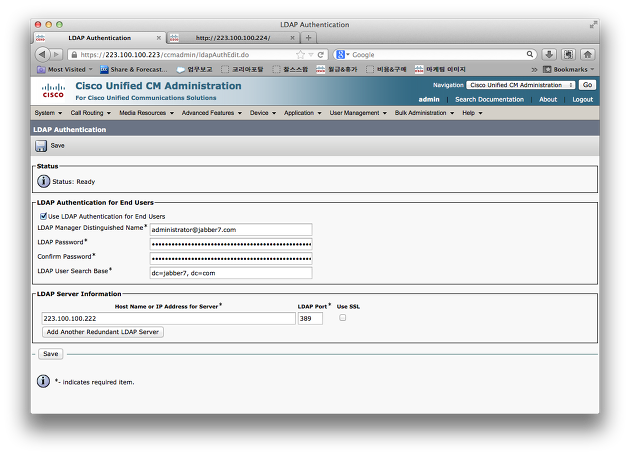This screenshot has height=456, width=630.
Task: Open the Device menu
Action: [x=263, y=113]
